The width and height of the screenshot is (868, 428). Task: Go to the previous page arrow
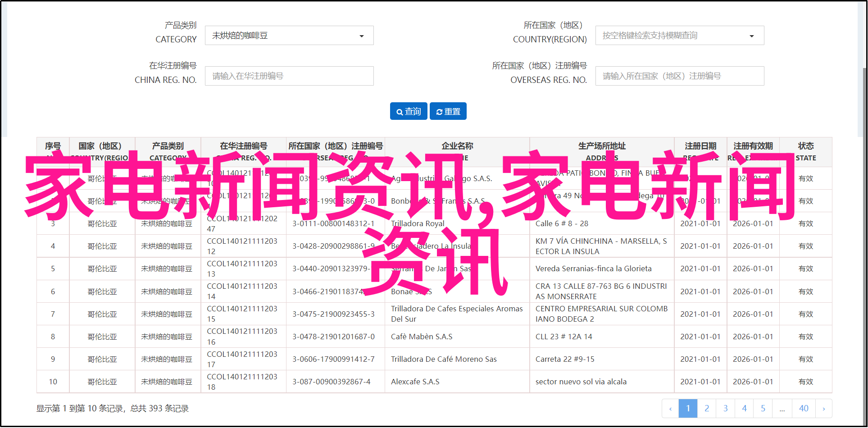[x=670, y=409]
